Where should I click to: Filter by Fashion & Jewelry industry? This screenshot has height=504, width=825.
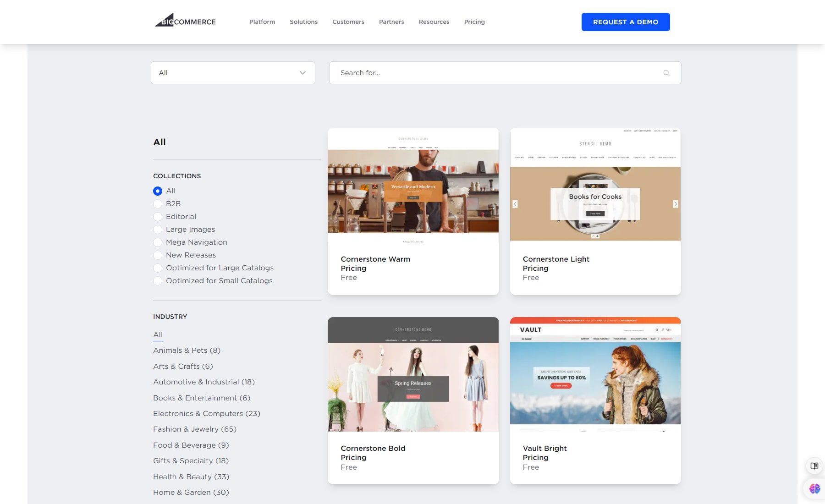[x=195, y=429]
